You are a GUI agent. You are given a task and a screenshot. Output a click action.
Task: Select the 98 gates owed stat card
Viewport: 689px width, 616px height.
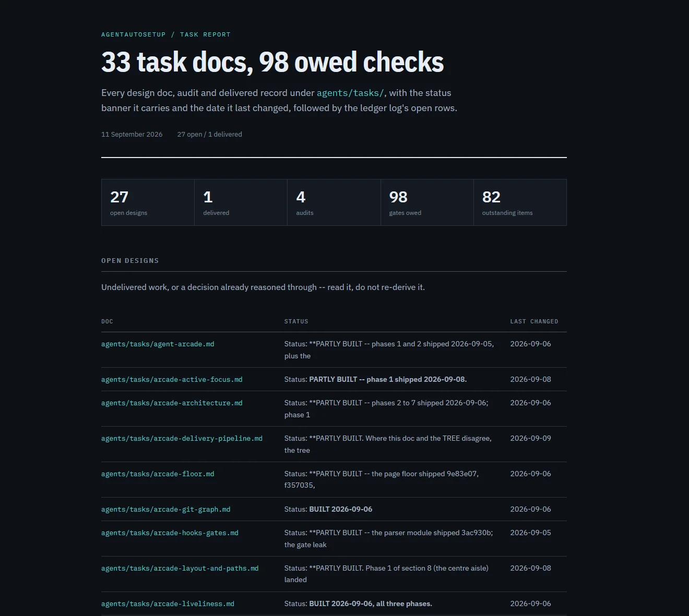tap(427, 202)
